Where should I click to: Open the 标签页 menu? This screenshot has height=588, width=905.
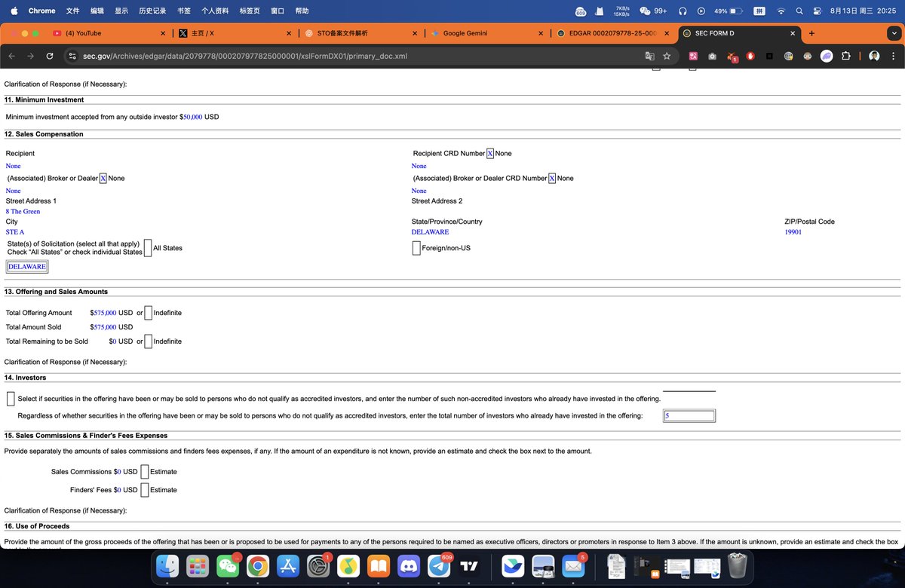[250, 11]
